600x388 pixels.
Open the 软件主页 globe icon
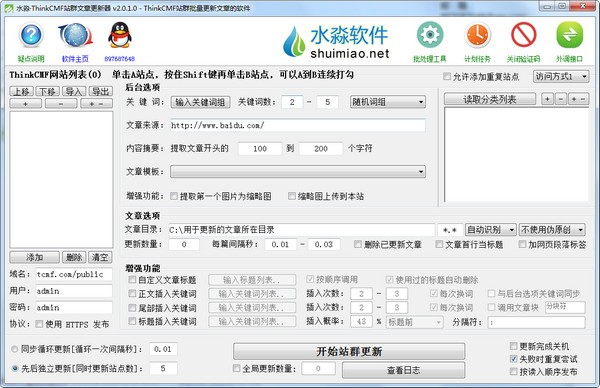(x=75, y=36)
